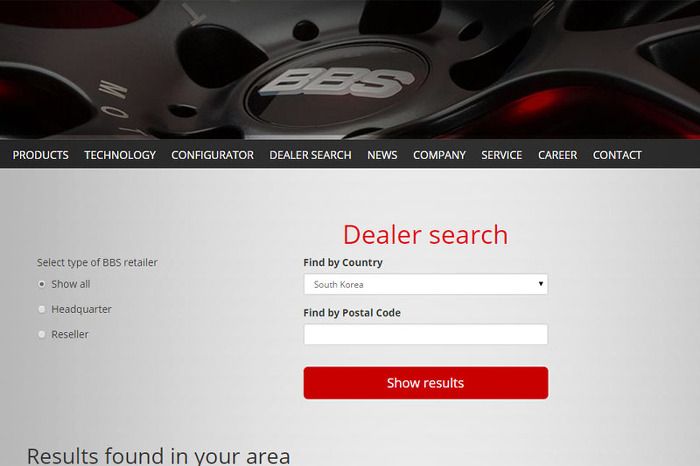Image resolution: width=700 pixels, height=466 pixels.
Task: Click the dropdown arrow next to South Korea
Action: [541, 284]
